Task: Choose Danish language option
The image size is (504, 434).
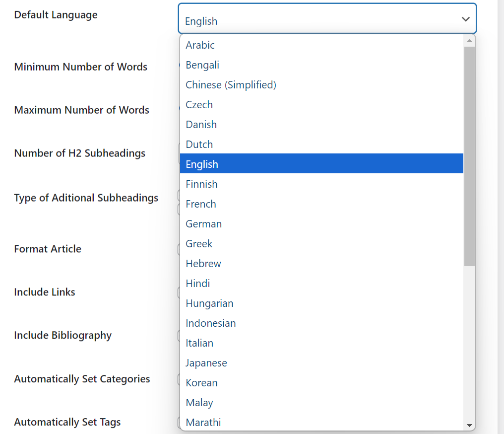Action: click(x=321, y=125)
